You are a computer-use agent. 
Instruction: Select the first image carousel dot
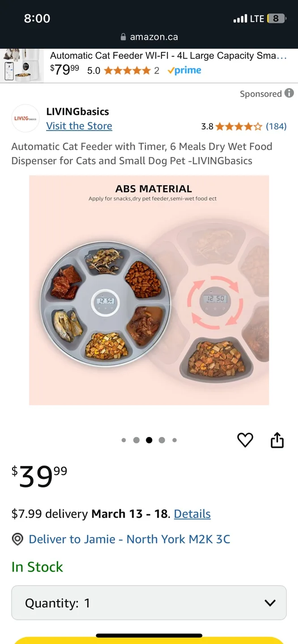click(x=123, y=440)
